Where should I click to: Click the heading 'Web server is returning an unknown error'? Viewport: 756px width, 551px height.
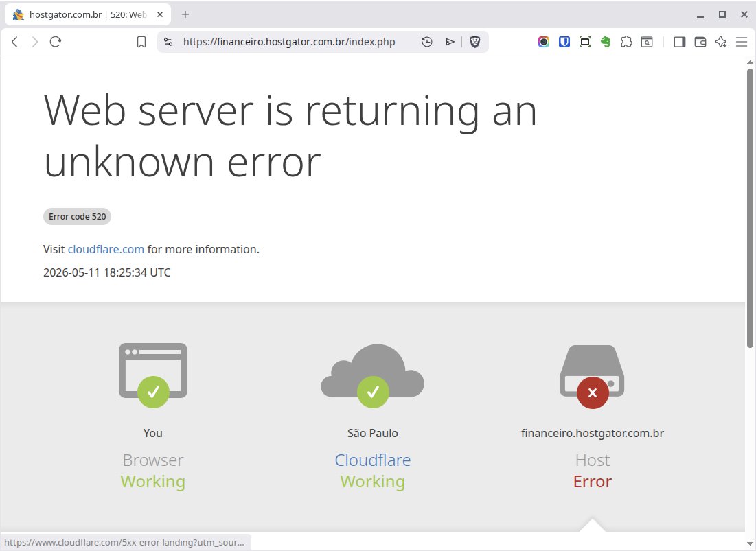point(290,137)
